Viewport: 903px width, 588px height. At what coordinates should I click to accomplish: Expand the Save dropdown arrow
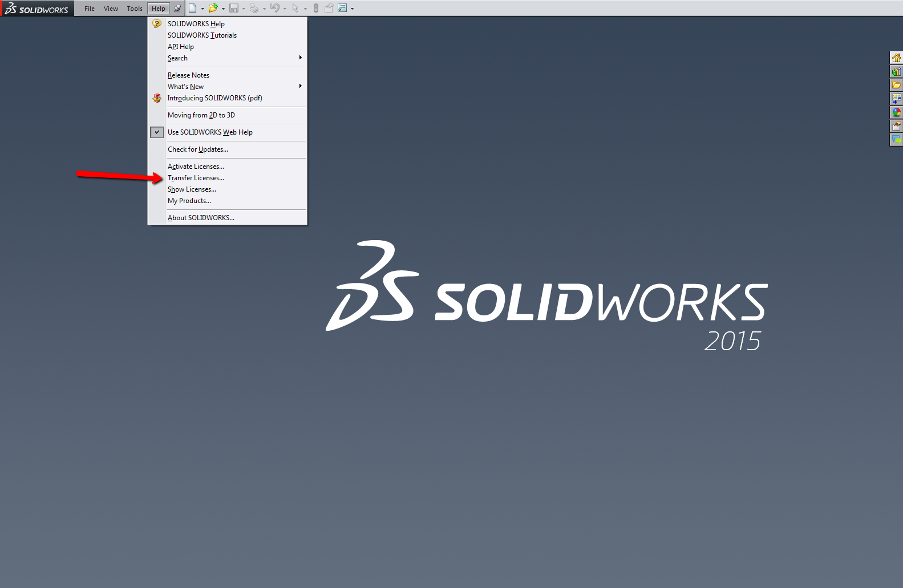click(244, 9)
